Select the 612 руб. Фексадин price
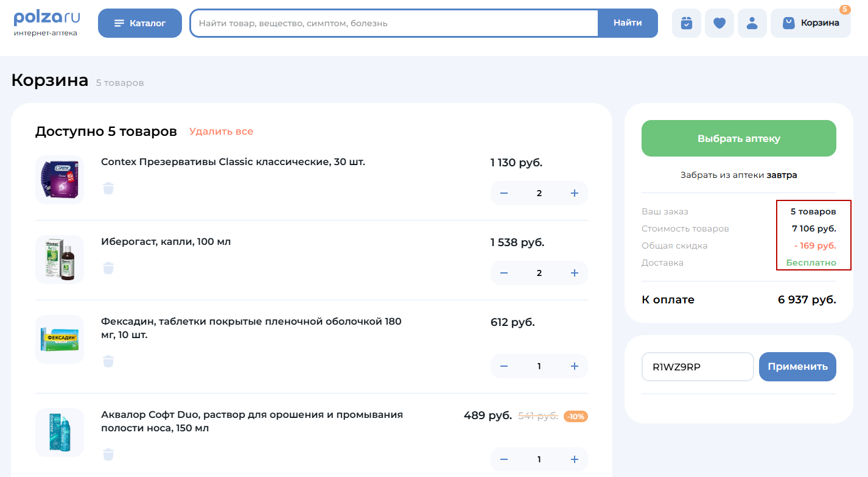 click(513, 322)
